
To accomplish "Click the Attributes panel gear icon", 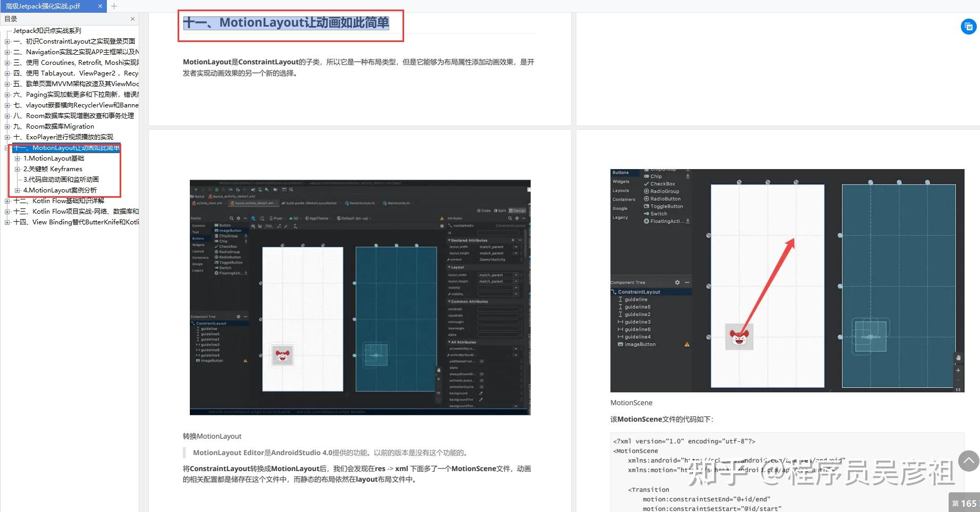I will (x=516, y=218).
